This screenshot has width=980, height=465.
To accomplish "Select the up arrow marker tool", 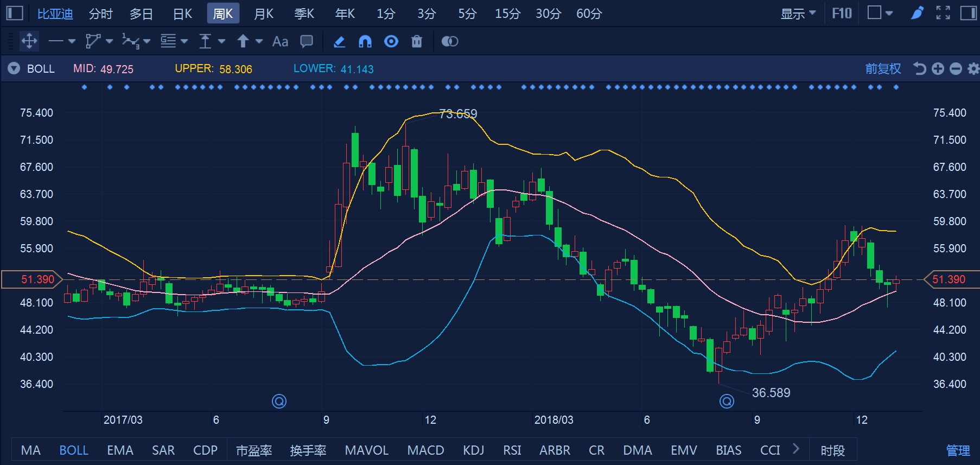I will coord(243,41).
